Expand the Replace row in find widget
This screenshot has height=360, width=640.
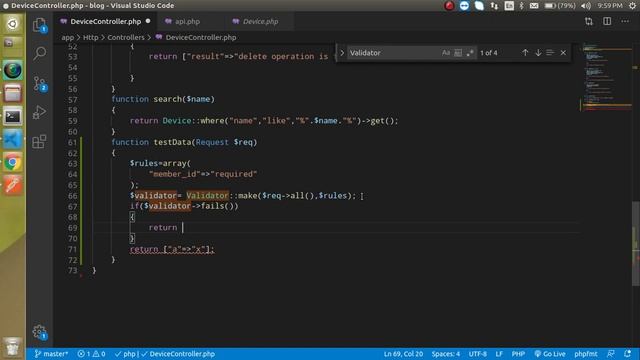point(342,53)
